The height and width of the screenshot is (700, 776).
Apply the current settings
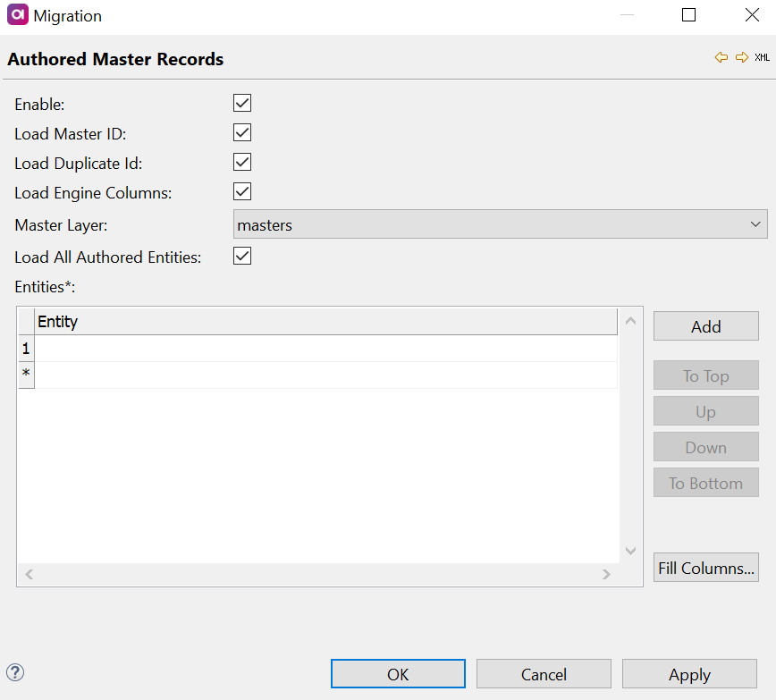689,673
